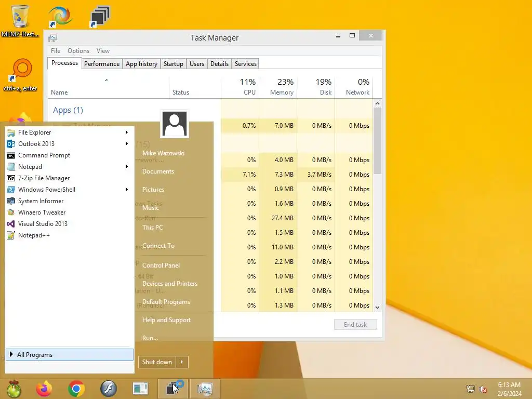Sort processes by the CPU column
The image size is (532, 399).
click(240, 87)
